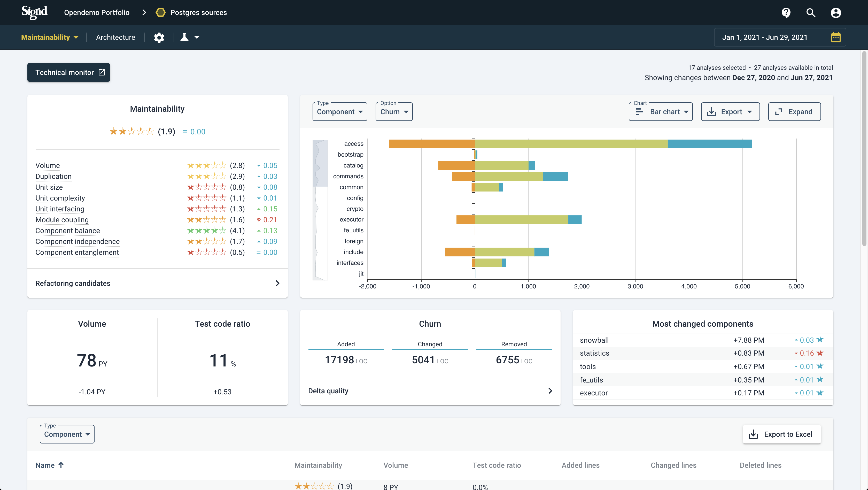Viewport: 868px width, 490px height.
Task: Toggle Name column sort arrow
Action: point(61,465)
